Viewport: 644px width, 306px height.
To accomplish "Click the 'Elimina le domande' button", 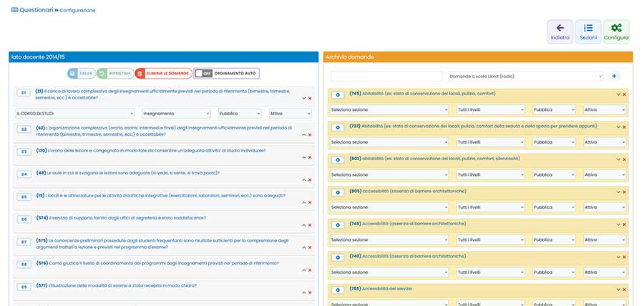I will click(x=163, y=74).
